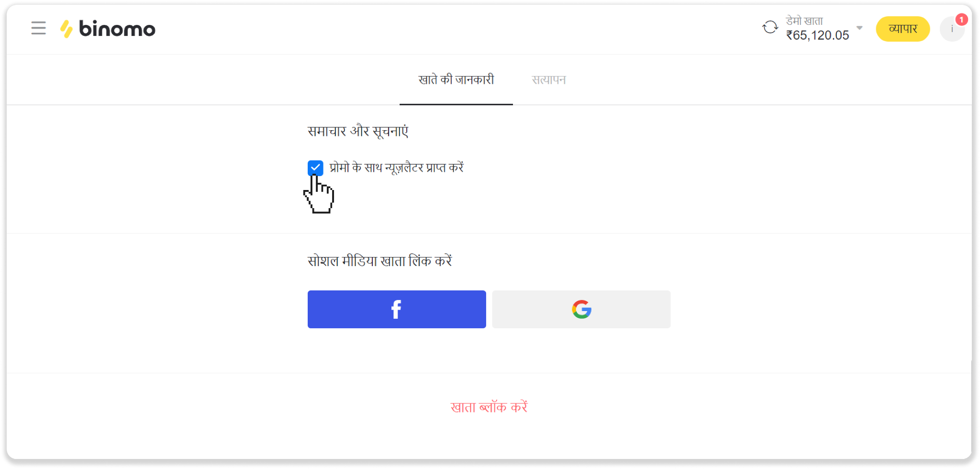The image size is (980, 469).
Task: Refresh the demo account balance
Action: pos(770,27)
